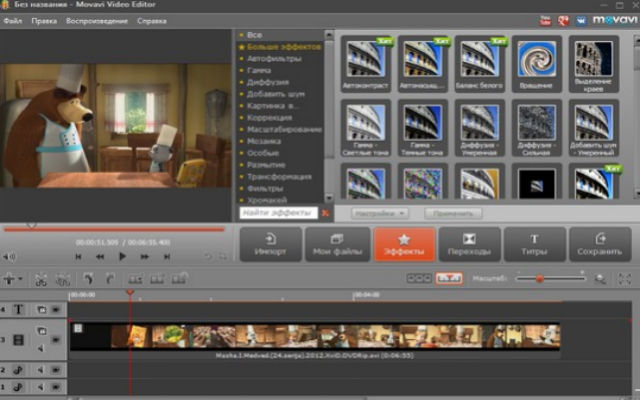Image resolution: width=640 pixels, height=400 pixels.
Task: Switch to the Переходы (Transitions) tab
Action: pos(469,244)
